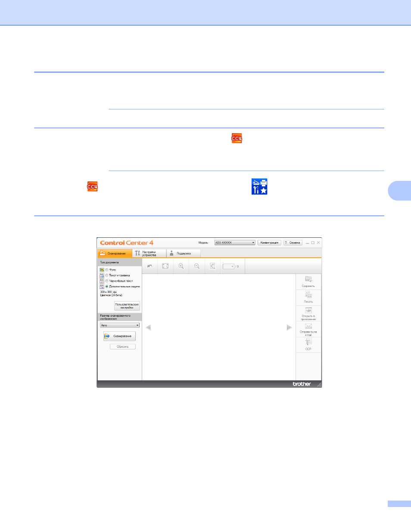Click the Отправить на e-mail icon

308,326
